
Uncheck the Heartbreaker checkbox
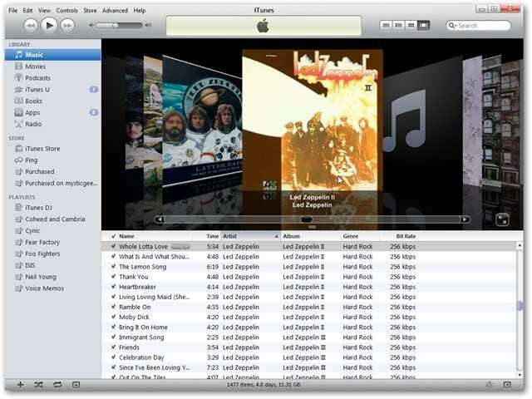(113, 287)
